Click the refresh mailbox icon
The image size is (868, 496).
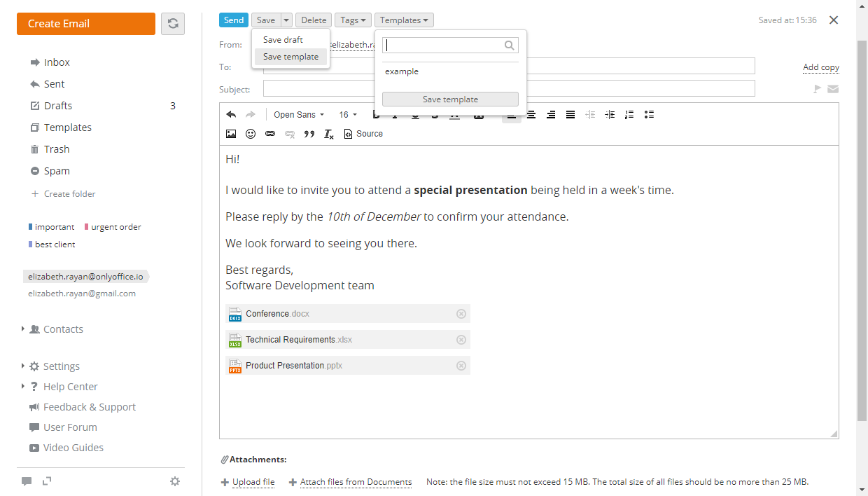(173, 24)
